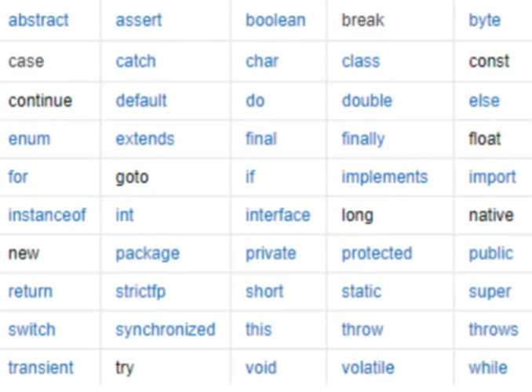Click the interface keyword link

pos(278,215)
